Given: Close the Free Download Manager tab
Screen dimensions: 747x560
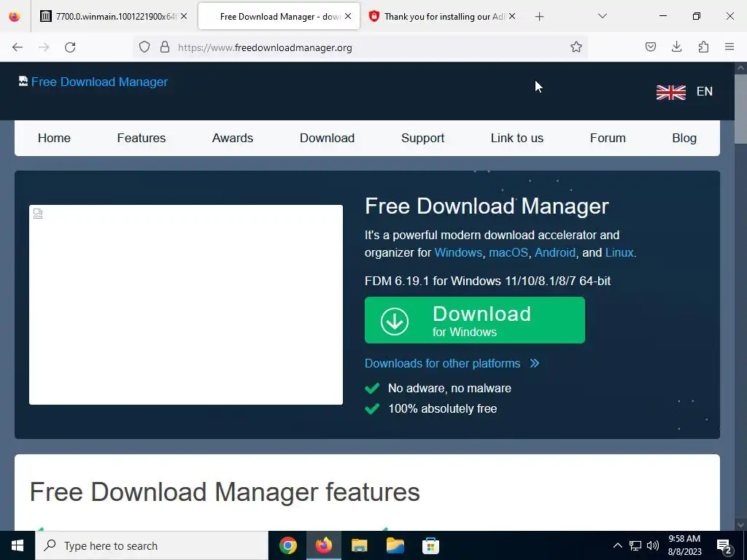Looking at the screenshot, I should tap(348, 16).
